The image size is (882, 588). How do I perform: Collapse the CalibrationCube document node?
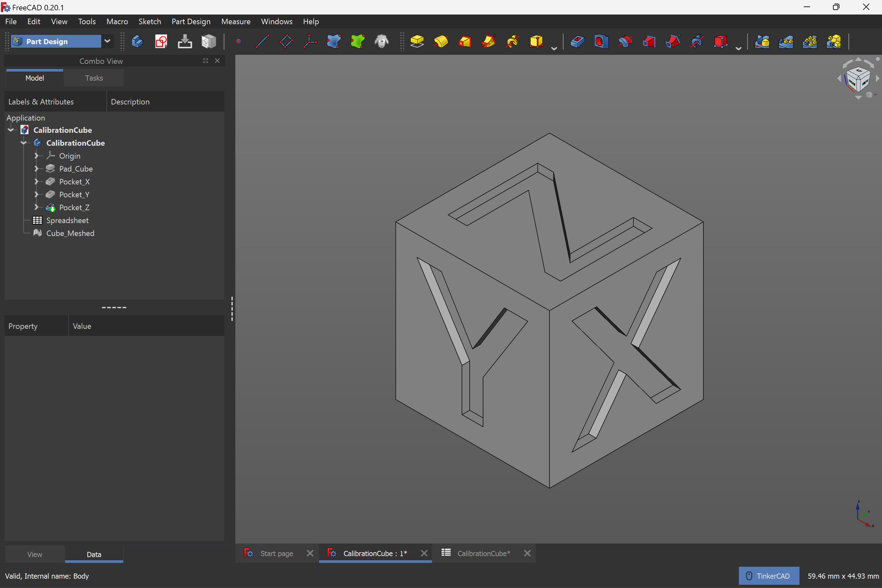click(10, 130)
